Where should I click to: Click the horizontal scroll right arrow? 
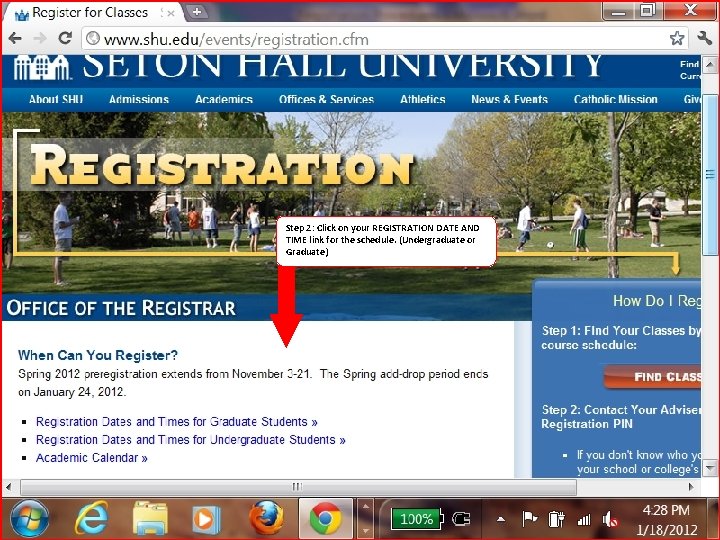pyautogui.click(x=691, y=486)
